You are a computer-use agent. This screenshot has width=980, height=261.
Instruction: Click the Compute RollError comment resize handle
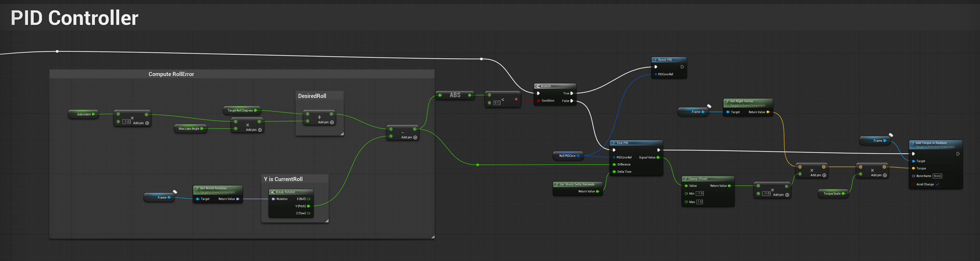433,237
